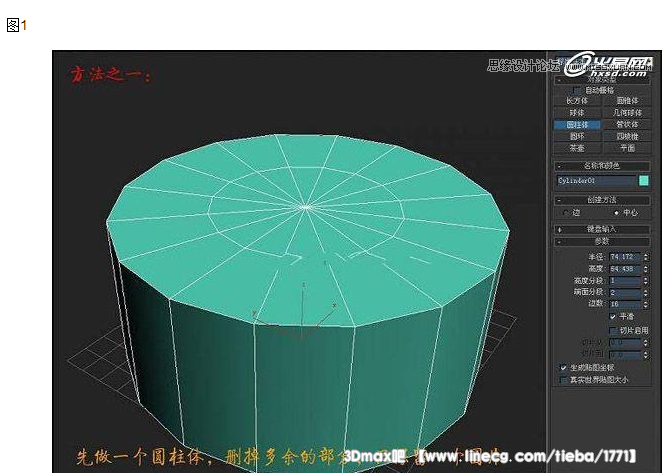Click the 端面分段 value field
Viewport: 665px width, 473px height.
(x=625, y=292)
